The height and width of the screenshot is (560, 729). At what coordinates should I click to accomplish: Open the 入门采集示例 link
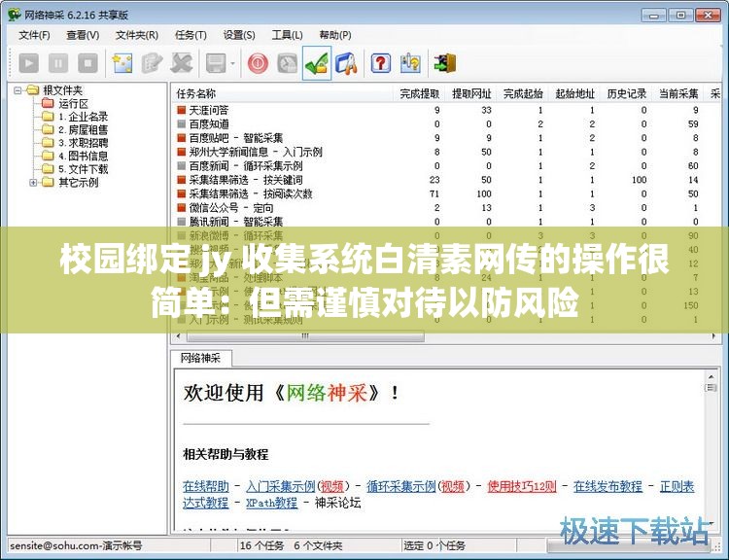(281, 487)
